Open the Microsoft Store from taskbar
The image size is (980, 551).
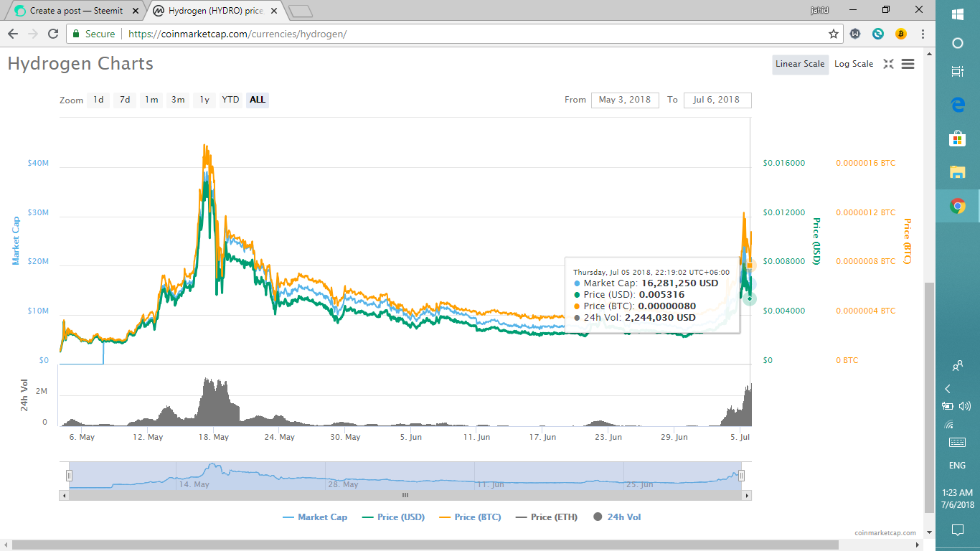(x=957, y=138)
